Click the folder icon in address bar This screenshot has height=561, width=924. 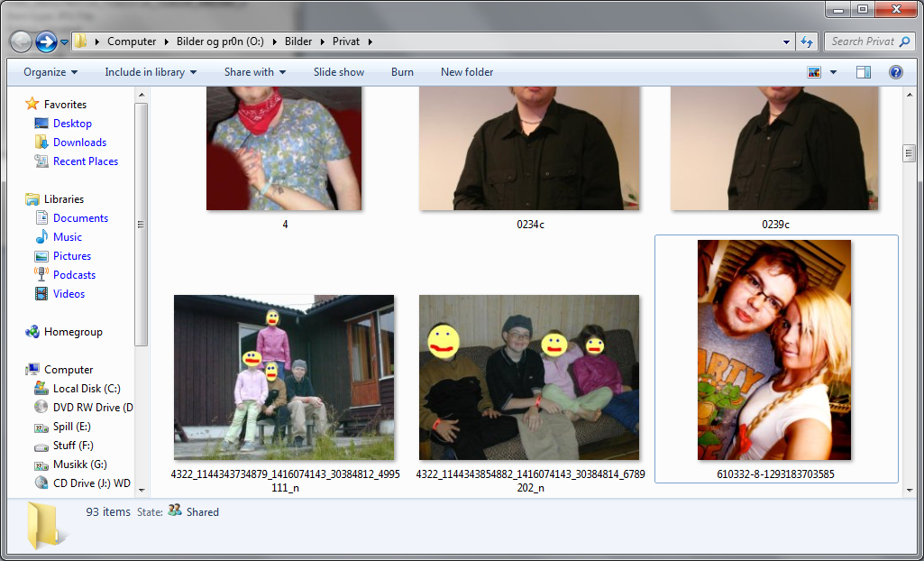click(x=81, y=41)
